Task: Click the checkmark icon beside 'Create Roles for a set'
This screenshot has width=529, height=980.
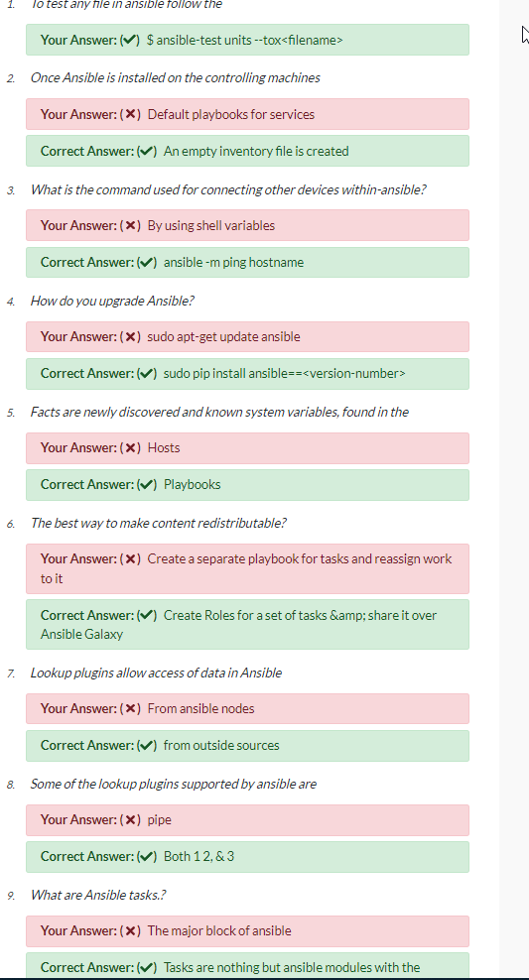Action: tap(146, 615)
